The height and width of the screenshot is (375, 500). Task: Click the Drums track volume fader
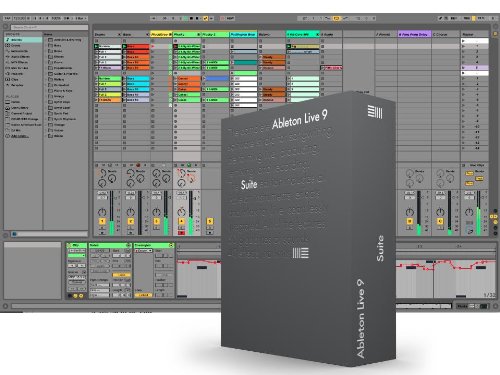[x=112, y=213]
